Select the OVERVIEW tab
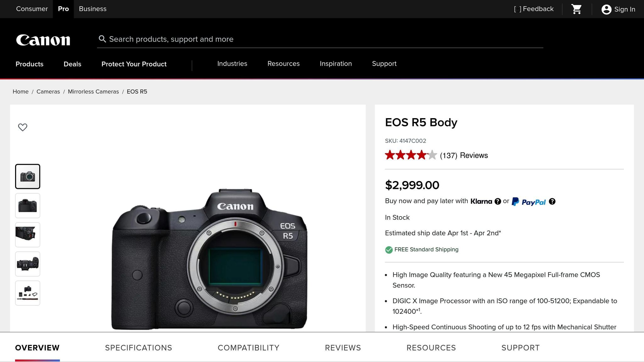This screenshot has width=644, height=362. (x=37, y=348)
